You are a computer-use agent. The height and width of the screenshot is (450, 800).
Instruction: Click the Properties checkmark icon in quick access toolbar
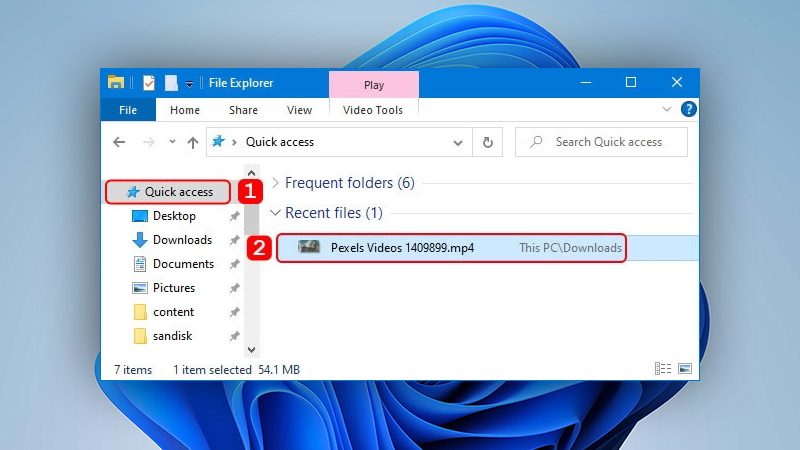(148, 83)
